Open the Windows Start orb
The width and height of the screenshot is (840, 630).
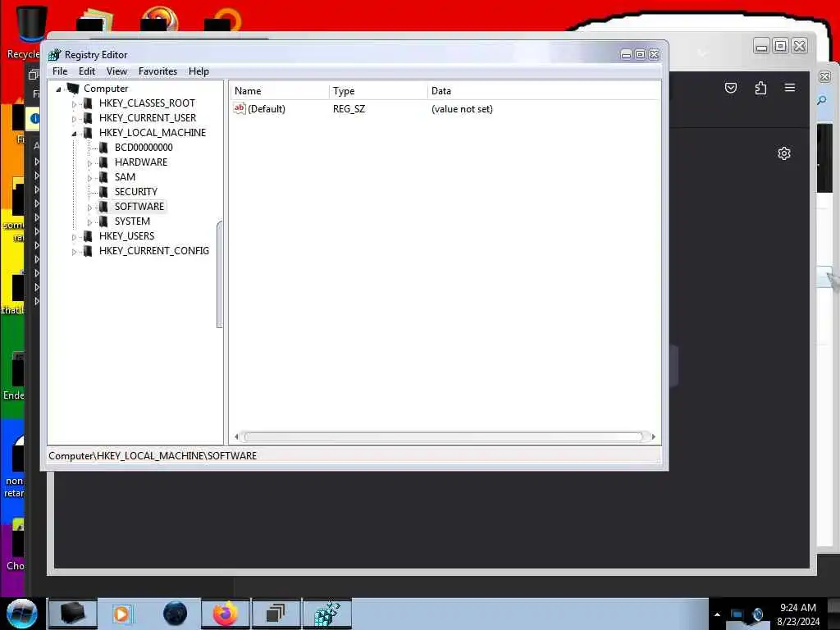coord(22,614)
